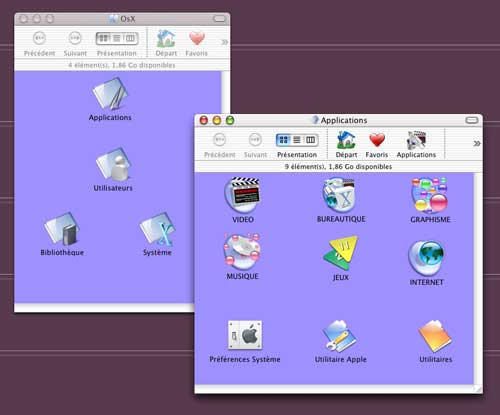Minimize Applications window with yellow button
Image resolution: width=500 pixels, height=415 pixels.
pyautogui.click(x=217, y=120)
